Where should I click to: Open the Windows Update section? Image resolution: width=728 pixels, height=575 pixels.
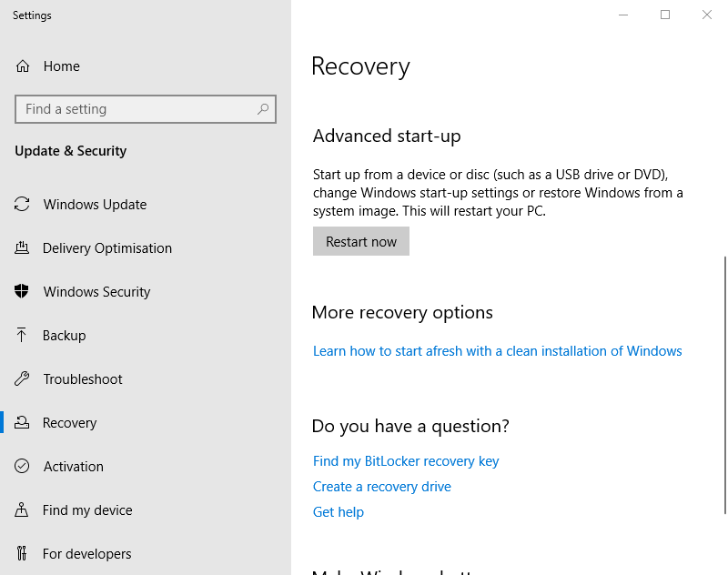[x=95, y=205]
